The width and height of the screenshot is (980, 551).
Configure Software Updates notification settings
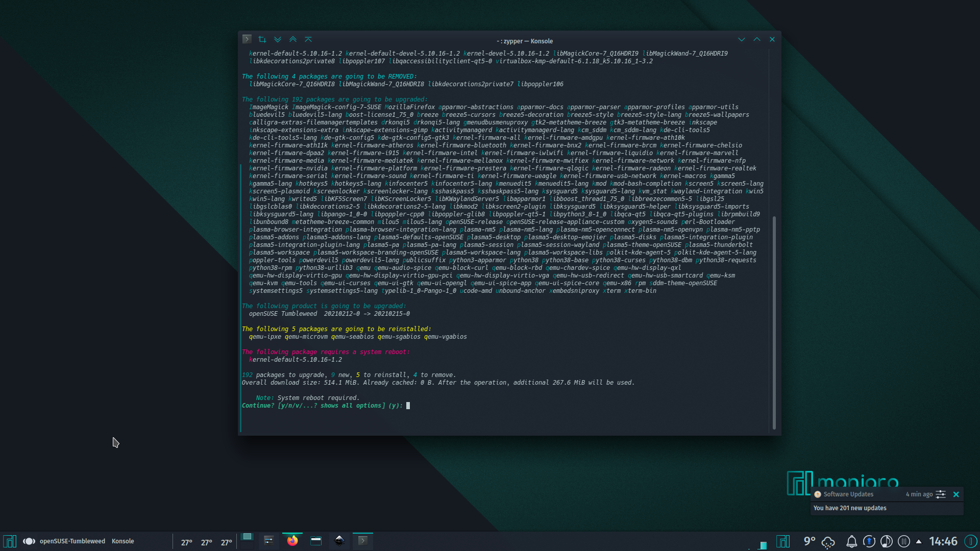pyautogui.click(x=941, y=494)
